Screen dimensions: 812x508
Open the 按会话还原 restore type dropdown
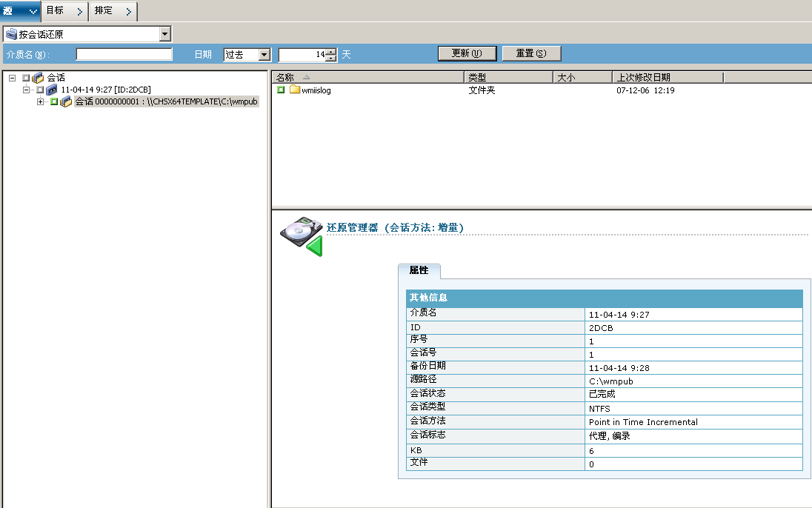(164, 33)
